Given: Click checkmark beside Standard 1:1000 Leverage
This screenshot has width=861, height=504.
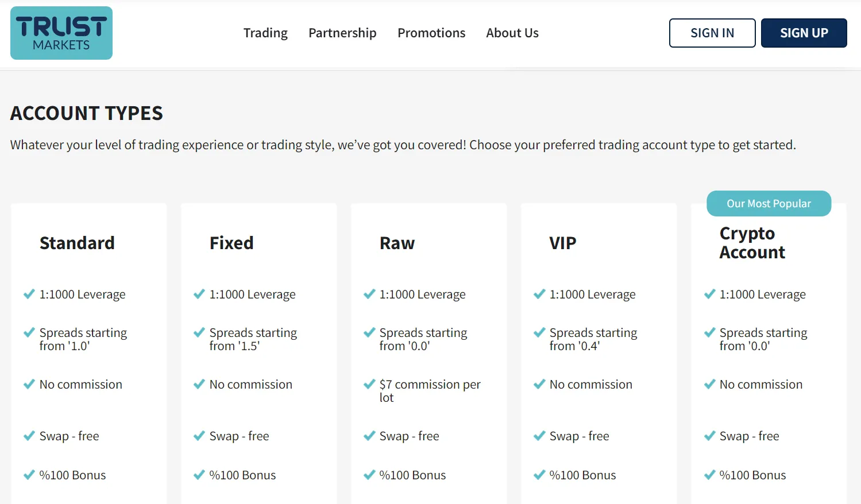Looking at the screenshot, I should click(x=29, y=294).
